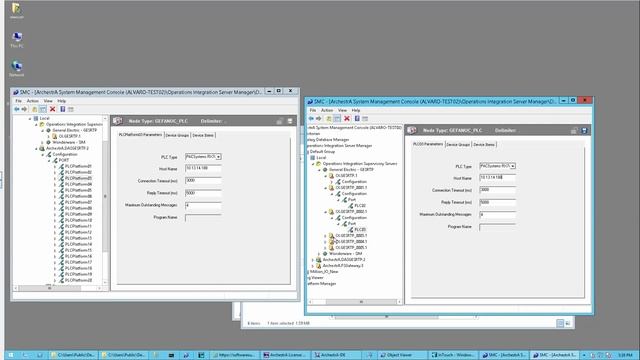Click save disk icon in right window Node Type header
640x360 pixels.
tap(584, 131)
